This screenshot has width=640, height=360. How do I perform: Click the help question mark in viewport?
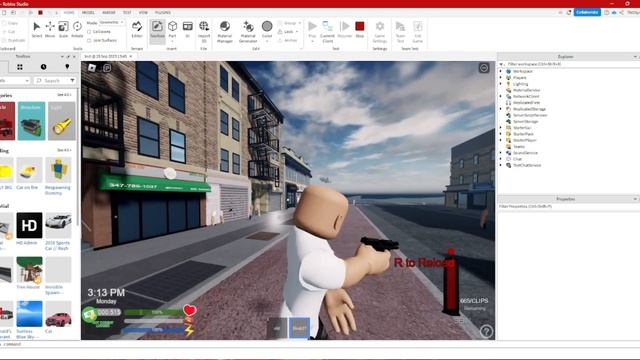486,331
